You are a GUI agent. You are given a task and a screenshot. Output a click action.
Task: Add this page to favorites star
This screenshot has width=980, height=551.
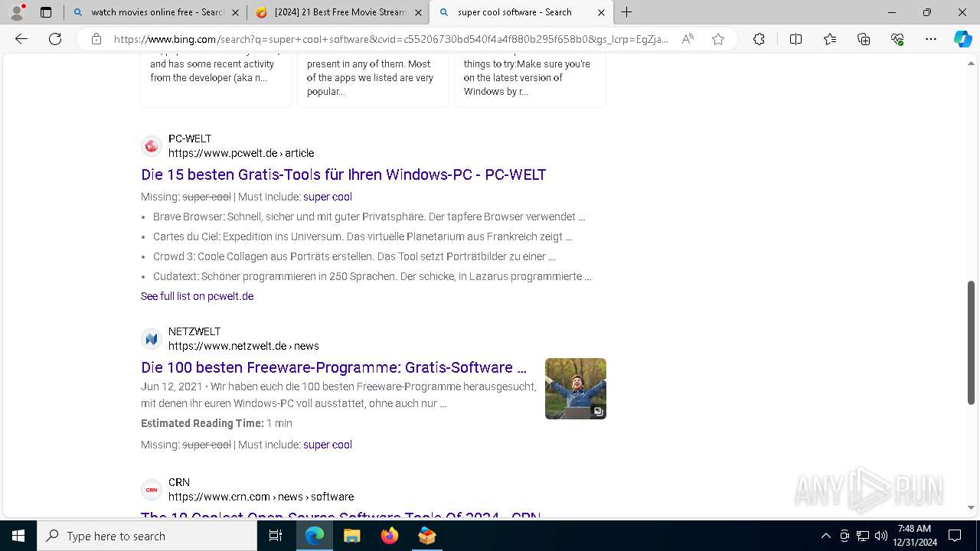(718, 39)
